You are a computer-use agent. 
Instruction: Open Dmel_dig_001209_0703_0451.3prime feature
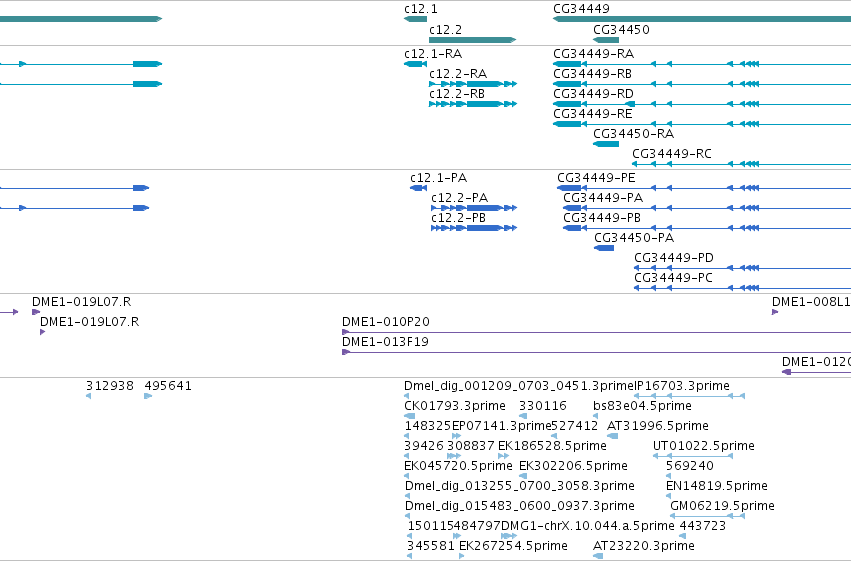point(519,386)
